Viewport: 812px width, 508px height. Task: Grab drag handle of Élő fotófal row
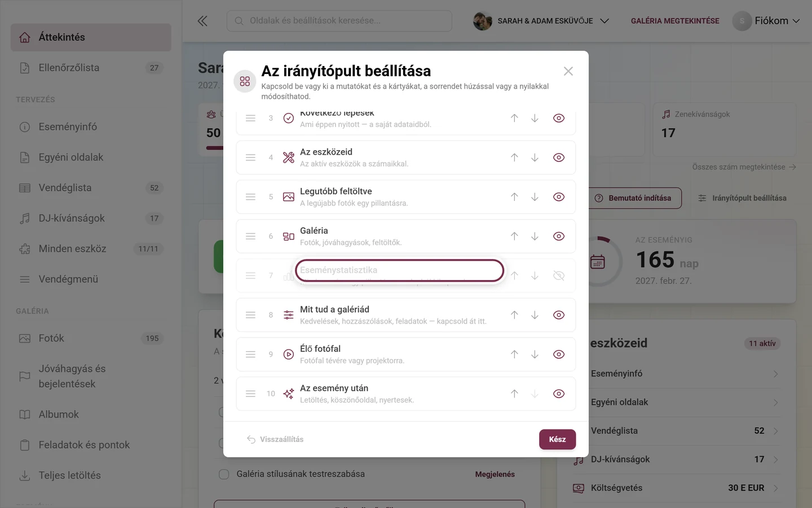251,354
